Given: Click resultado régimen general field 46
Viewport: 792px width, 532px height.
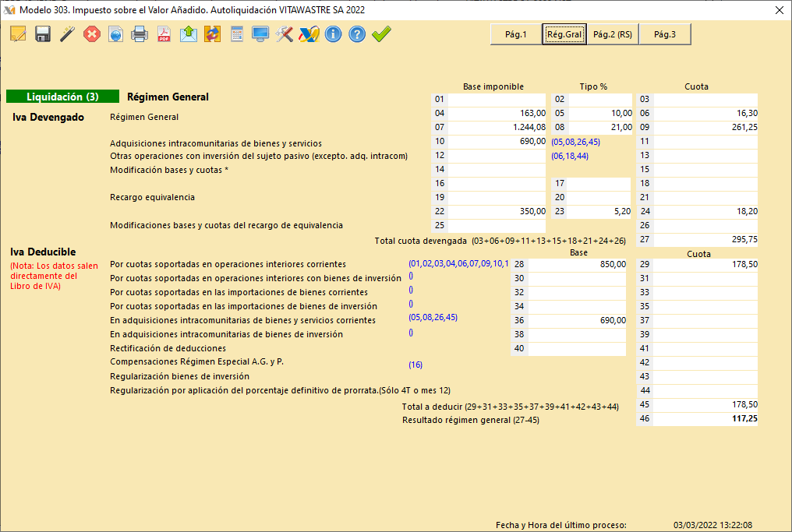Looking at the screenshot, I should point(705,419).
